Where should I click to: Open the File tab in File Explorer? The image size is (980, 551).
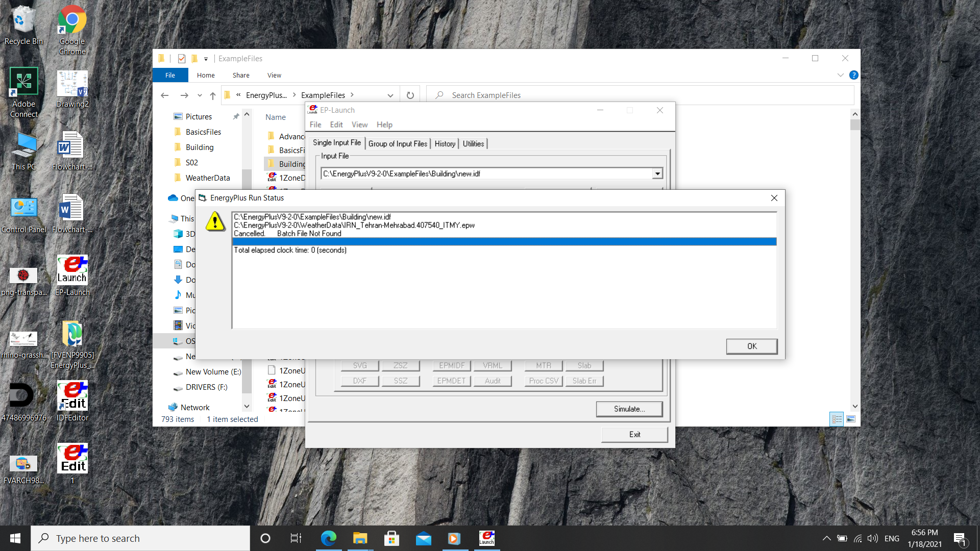pyautogui.click(x=170, y=75)
